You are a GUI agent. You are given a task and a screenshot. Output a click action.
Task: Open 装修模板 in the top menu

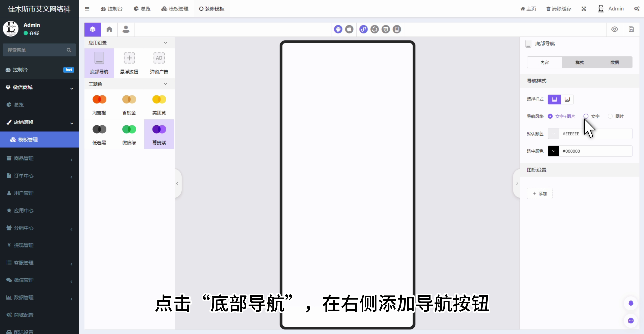(211, 9)
